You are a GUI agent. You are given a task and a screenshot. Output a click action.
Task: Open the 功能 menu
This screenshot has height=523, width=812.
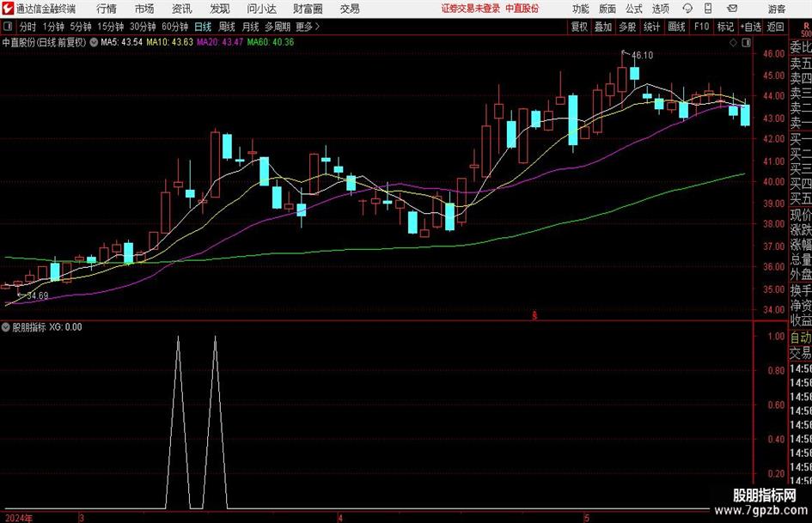pyautogui.click(x=581, y=9)
